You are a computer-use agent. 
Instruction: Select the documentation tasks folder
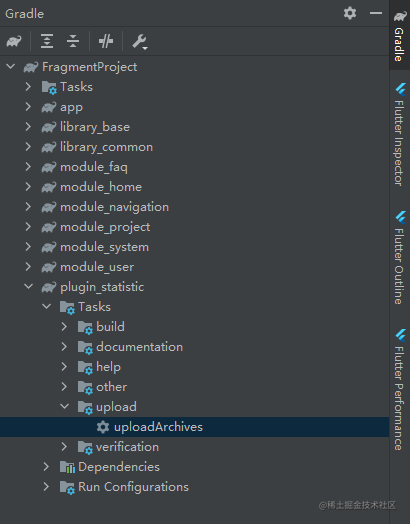click(139, 347)
